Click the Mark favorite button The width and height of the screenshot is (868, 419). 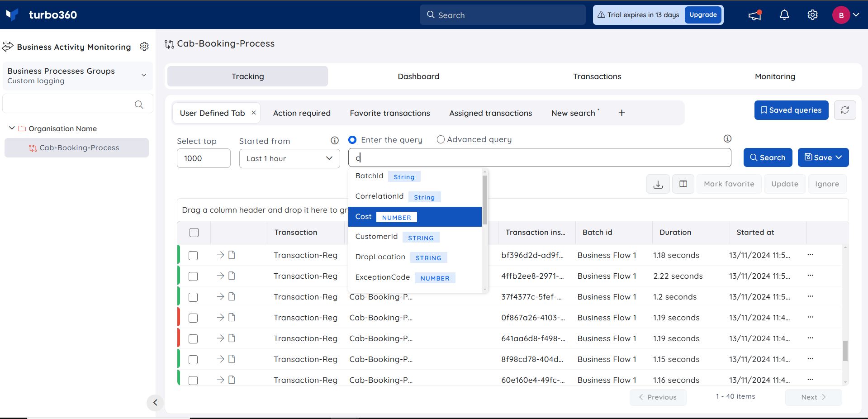(729, 184)
